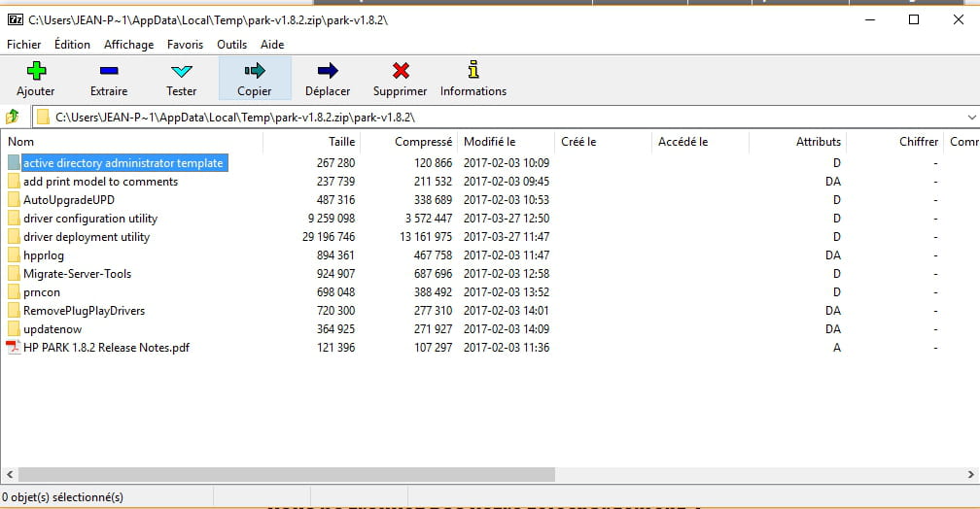Click size value 29 196 746
Screen dimensions: 980x509
(329, 237)
